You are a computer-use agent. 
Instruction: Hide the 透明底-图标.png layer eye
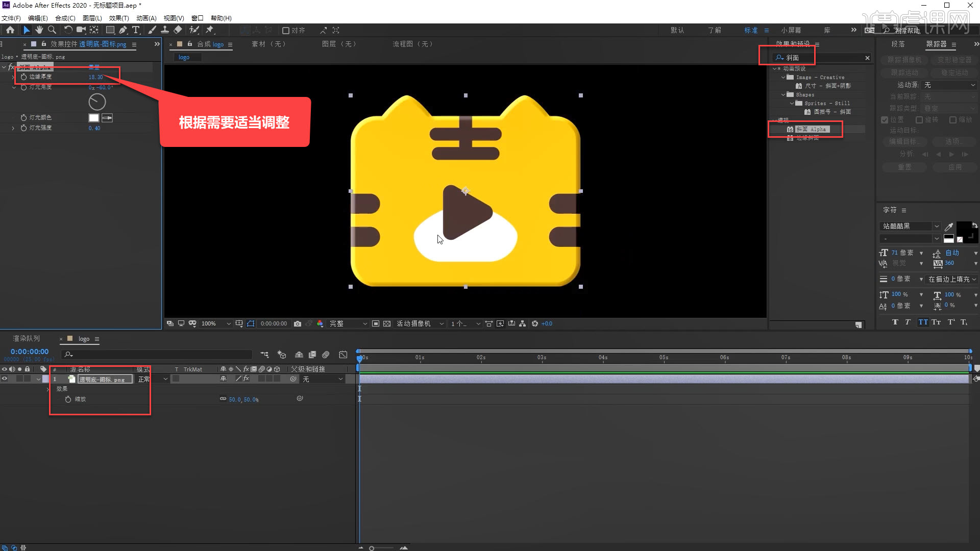click(x=5, y=379)
